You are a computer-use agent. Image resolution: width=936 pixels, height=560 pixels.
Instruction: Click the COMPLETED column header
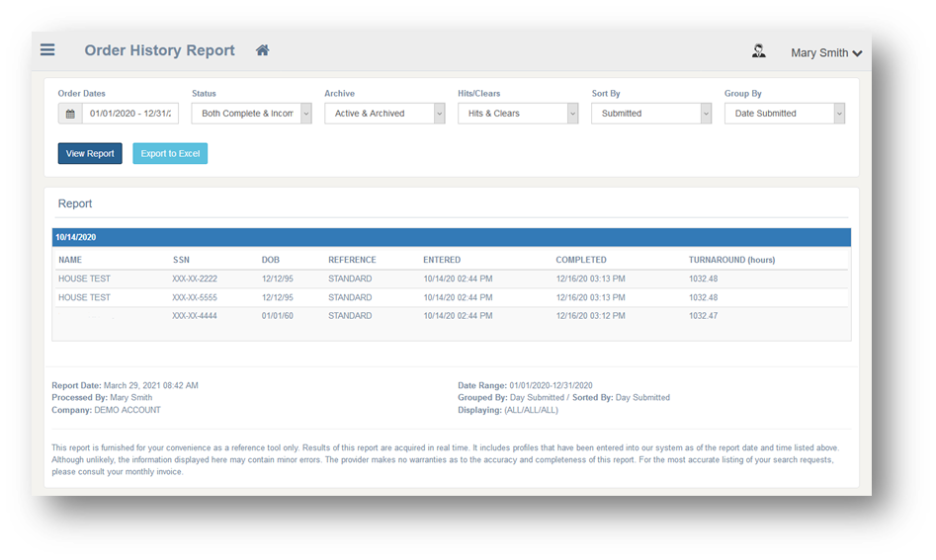pos(581,260)
